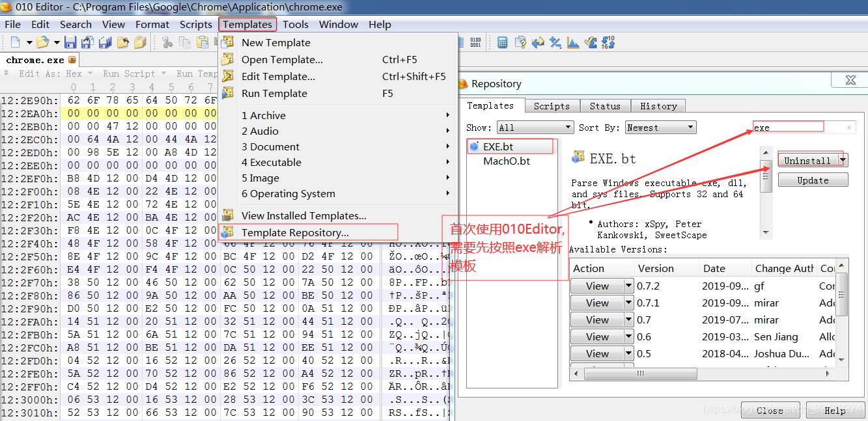The height and width of the screenshot is (421, 868).
Task: Click the New file icon in toolbar
Action: [16, 42]
